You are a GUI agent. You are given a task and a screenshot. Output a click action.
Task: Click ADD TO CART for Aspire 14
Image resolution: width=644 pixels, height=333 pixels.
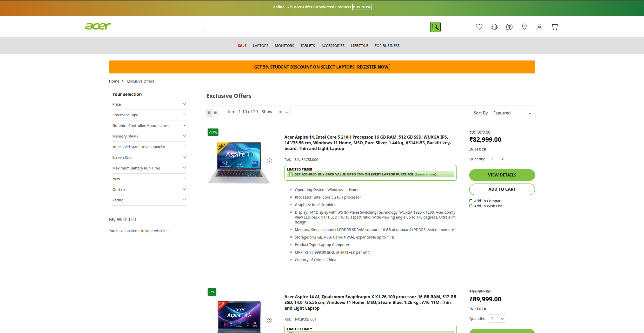coord(502,189)
